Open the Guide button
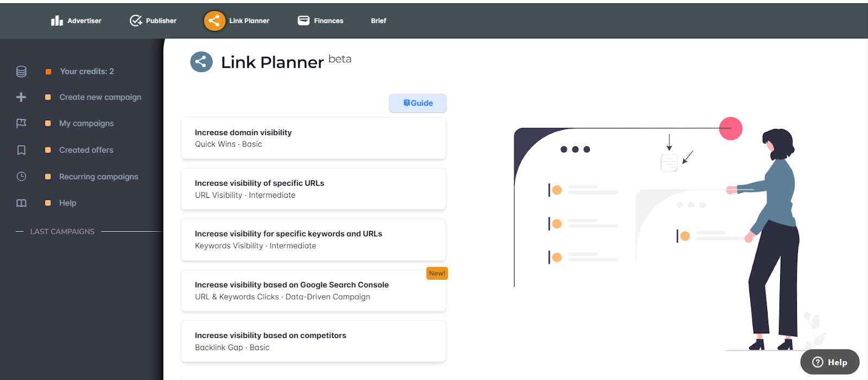868x380 pixels. click(418, 103)
